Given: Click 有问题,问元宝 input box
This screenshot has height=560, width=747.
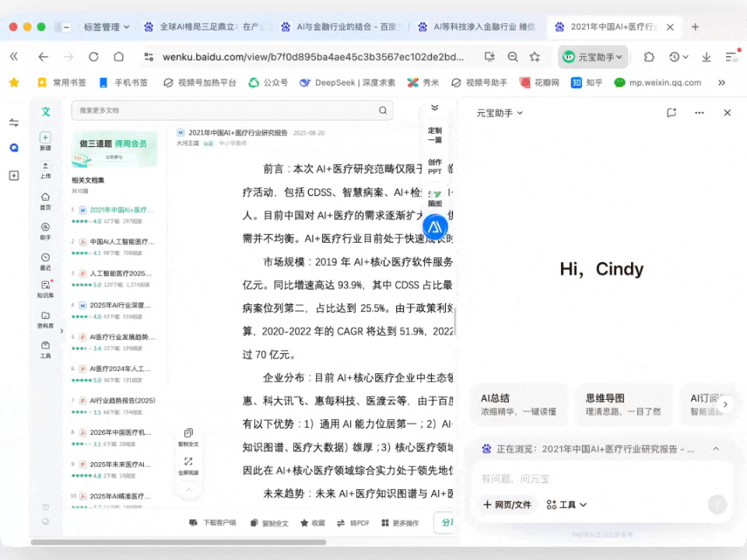Looking at the screenshot, I should pyautogui.click(x=600, y=479).
